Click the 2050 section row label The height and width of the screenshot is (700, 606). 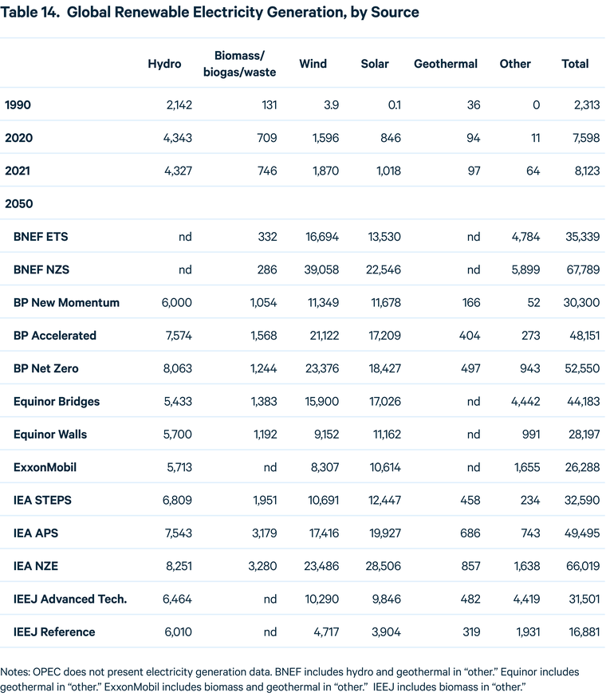coord(19,204)
